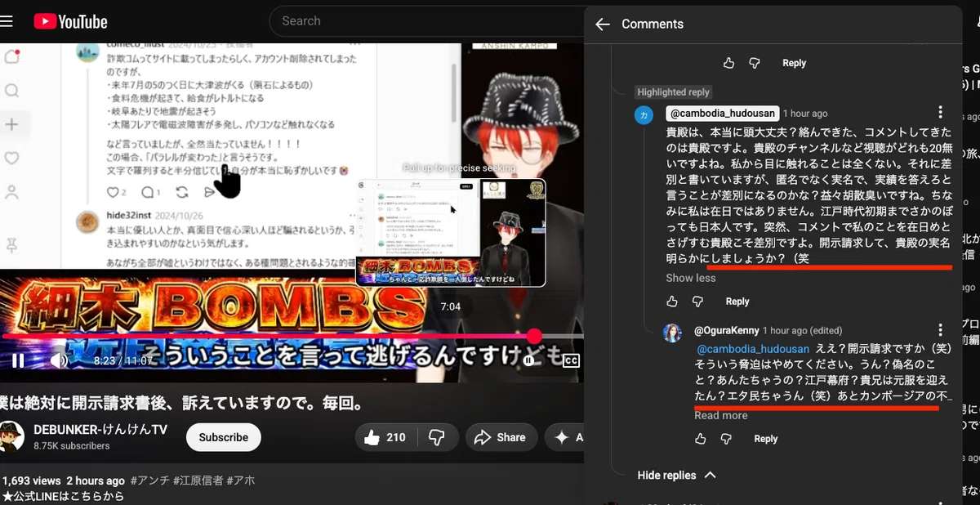Dislike @OguraKenny's reply
The width and height of the screenshot is (980, 505).
click(x=726, y=439)
